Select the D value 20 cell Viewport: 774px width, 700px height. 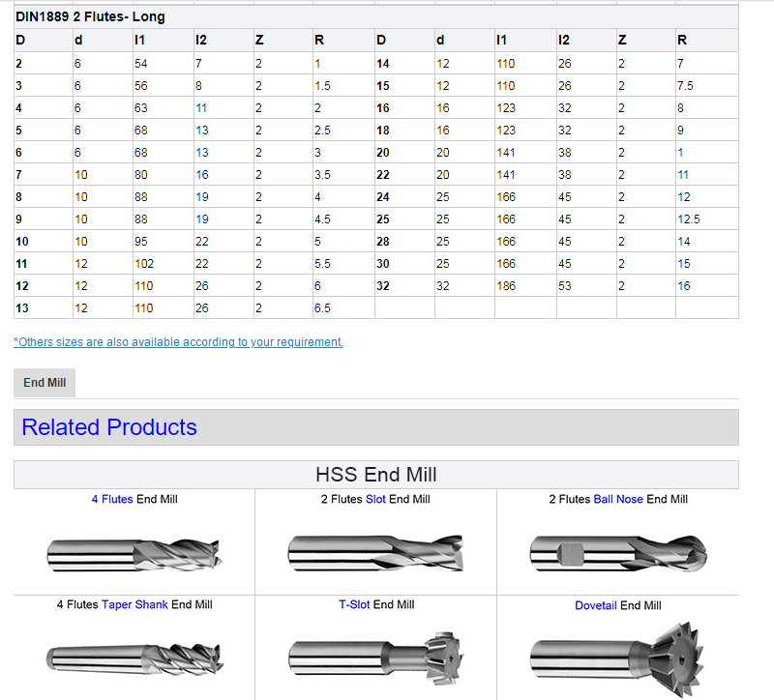(x=404, y=153)
